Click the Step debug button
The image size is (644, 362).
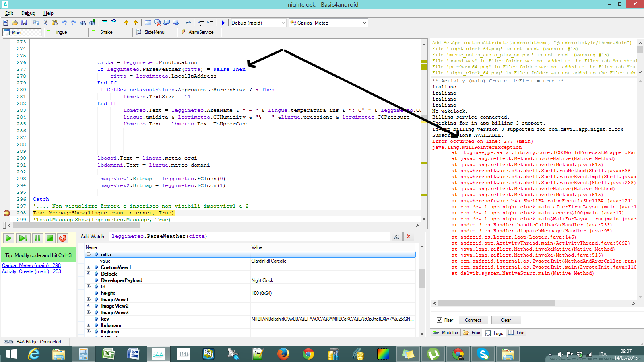coord(23,238)
